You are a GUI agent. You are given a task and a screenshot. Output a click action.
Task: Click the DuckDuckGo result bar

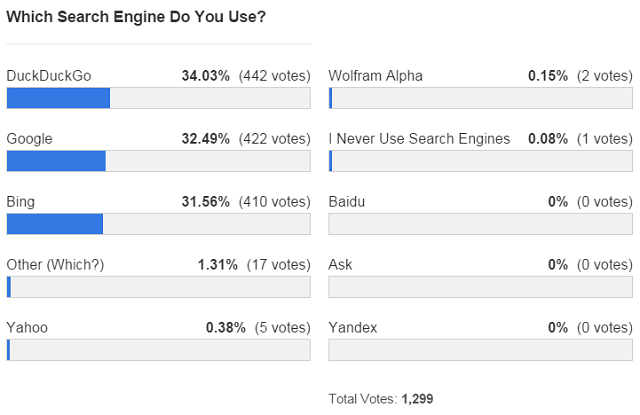tap(158, 98)
